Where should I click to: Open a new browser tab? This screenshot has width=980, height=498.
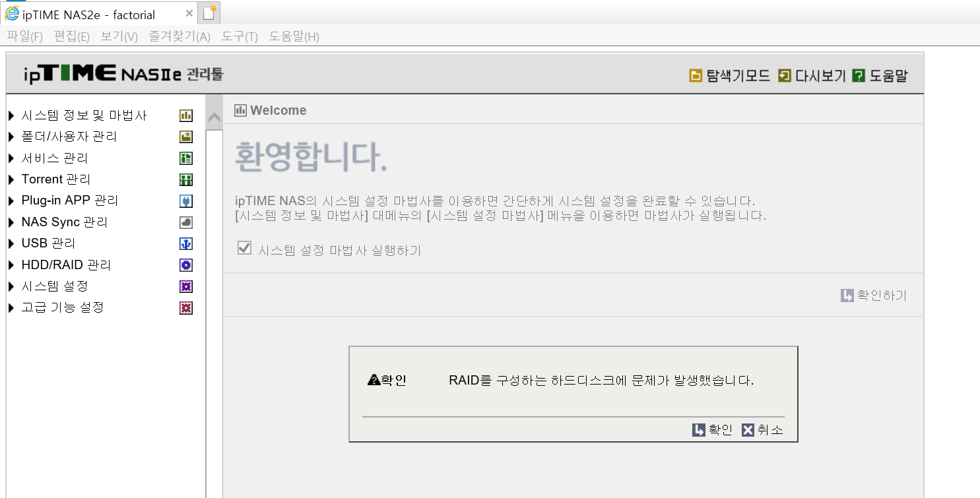pos(209,13)
